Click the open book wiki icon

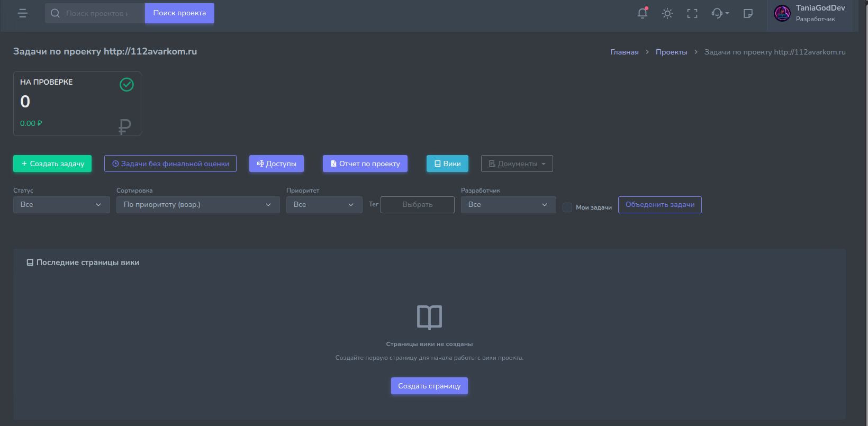[429, 318]
